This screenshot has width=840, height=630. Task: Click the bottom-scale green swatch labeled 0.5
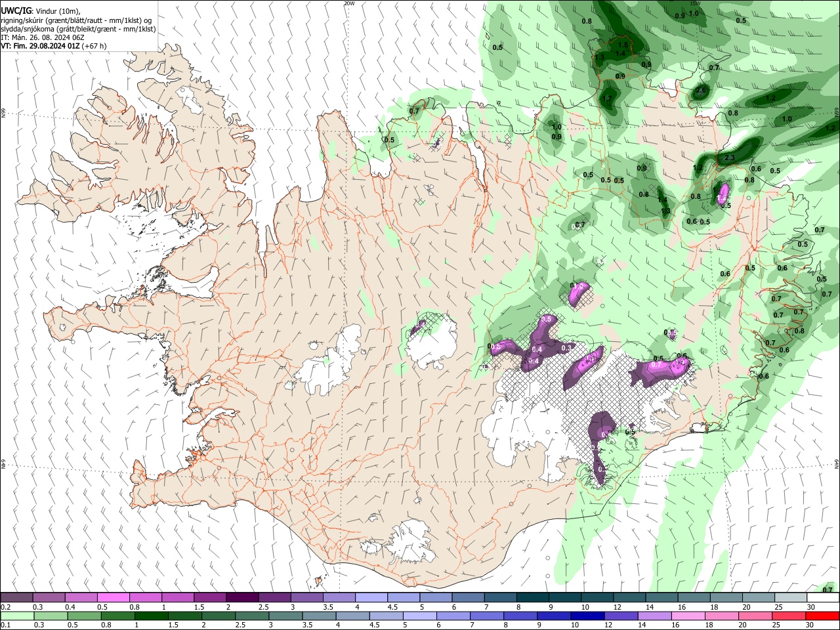pyautogui.click(x=84, y=616)
